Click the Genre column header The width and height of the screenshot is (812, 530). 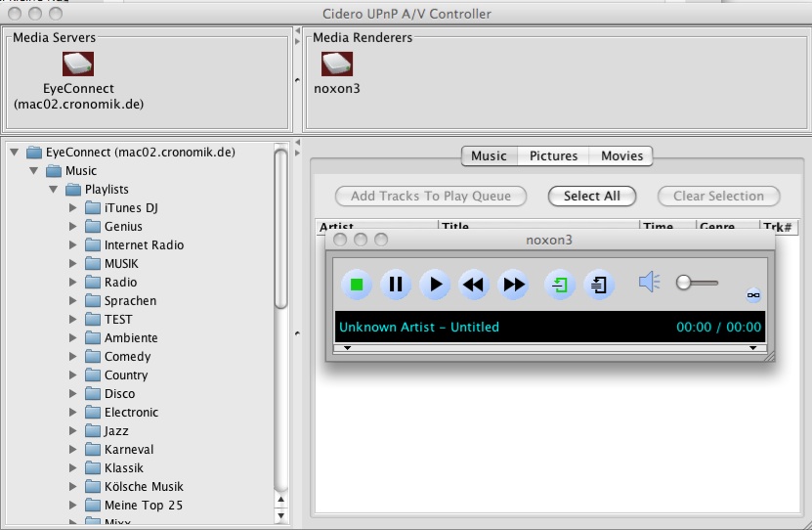(728, 227)
